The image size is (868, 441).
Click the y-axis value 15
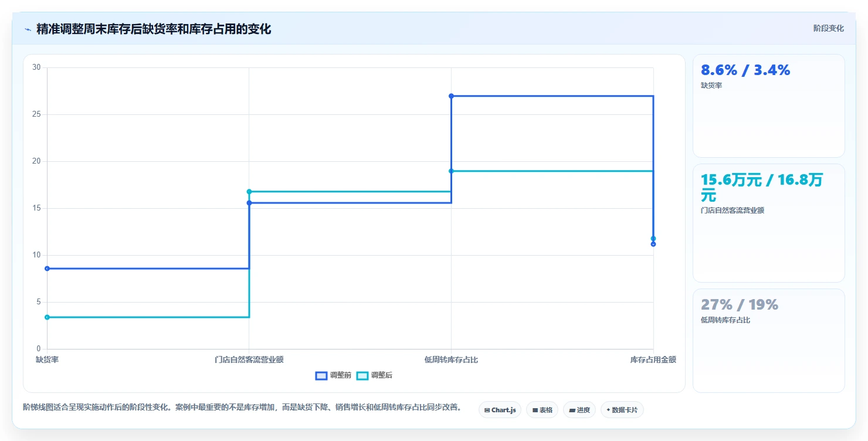click(36, 208)
